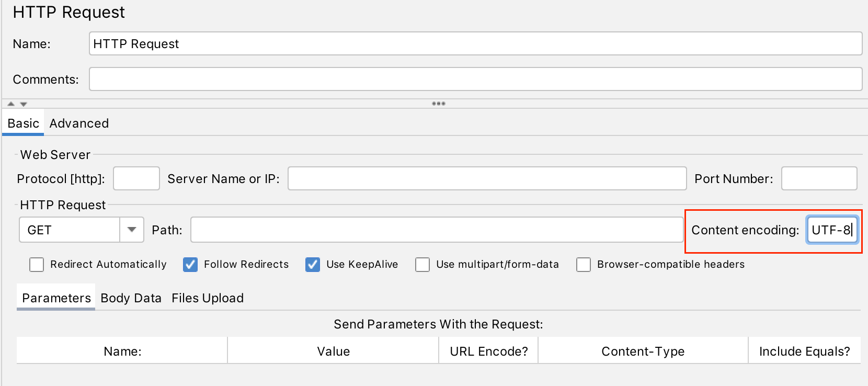
Task: Switch to the Files Upload tab
Action: [208, 298]
